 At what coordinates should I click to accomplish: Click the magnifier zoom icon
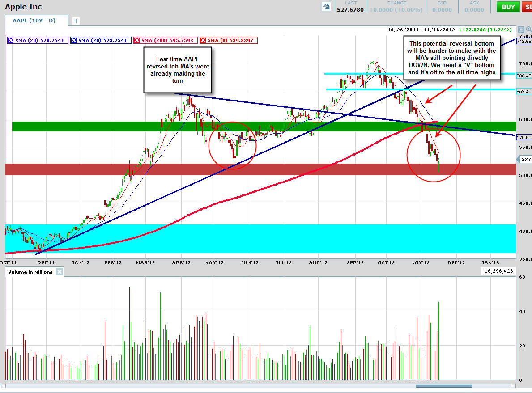click(528, 30)
